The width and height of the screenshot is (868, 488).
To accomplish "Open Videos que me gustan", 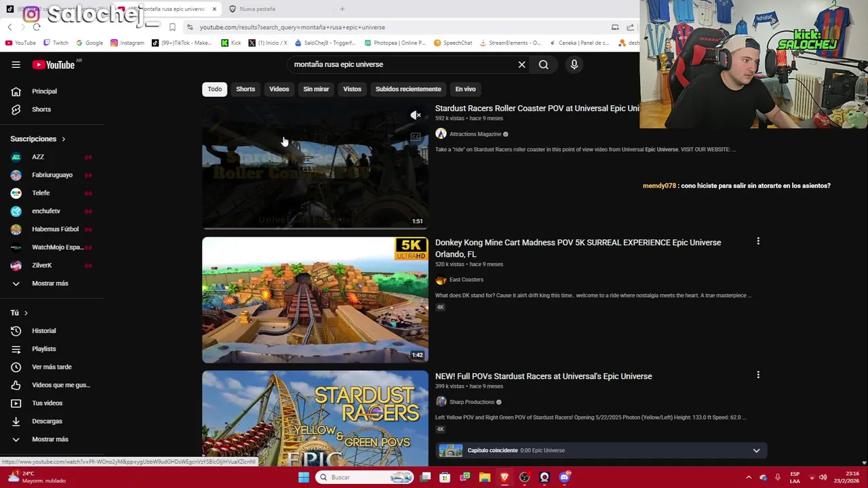I will click(x=52, y=385).
